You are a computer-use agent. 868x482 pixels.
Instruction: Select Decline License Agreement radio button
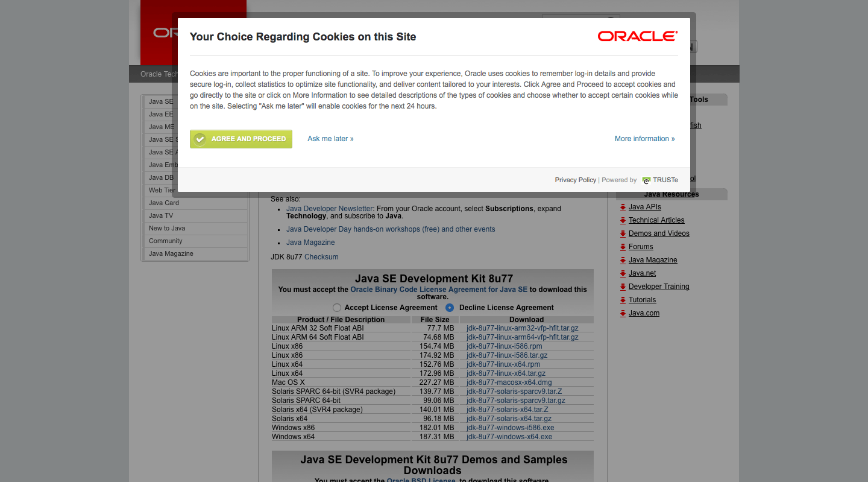[450, 308]
